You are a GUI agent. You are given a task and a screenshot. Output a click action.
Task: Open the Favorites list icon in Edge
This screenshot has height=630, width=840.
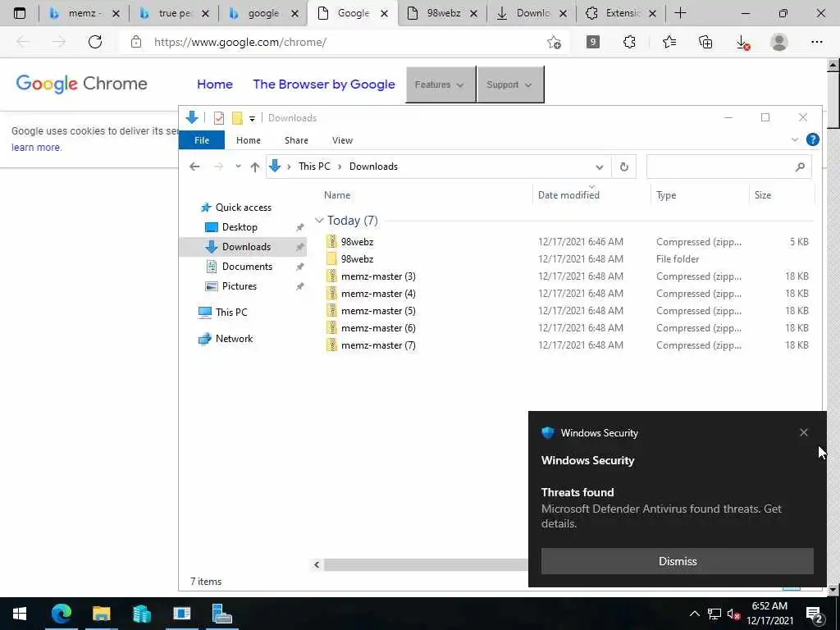tap(669, 42)
